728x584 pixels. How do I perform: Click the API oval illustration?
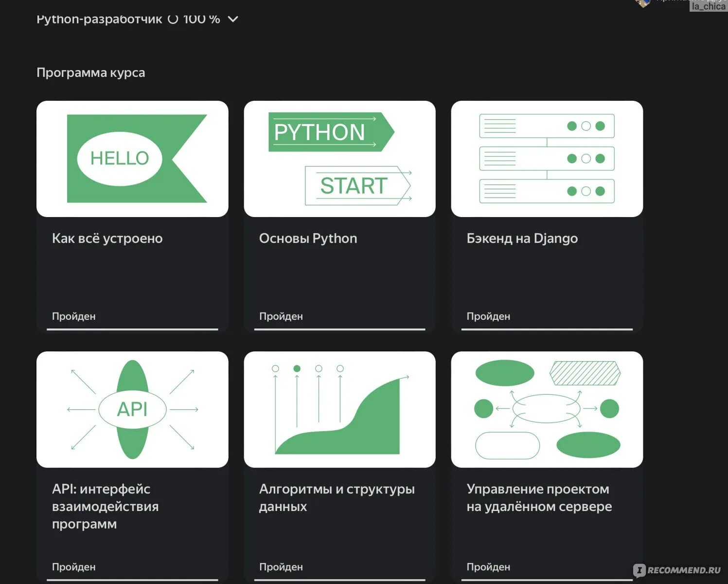point(132,409)
